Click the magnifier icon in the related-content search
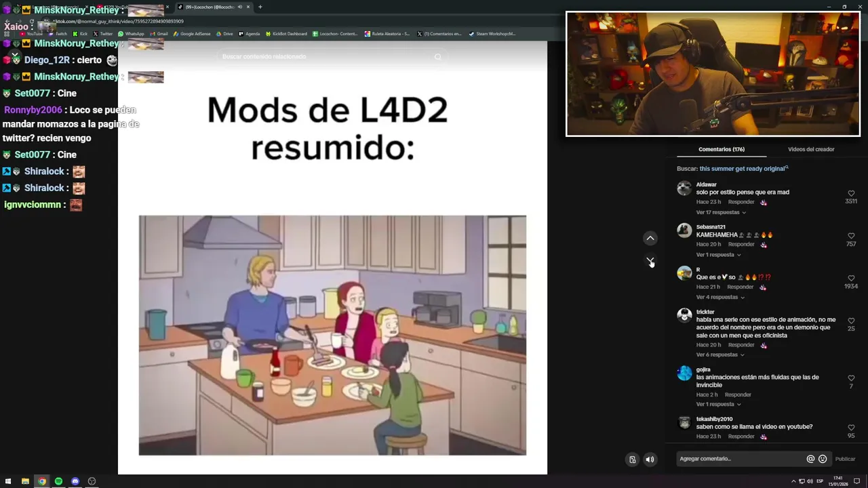Image resolution: width=868 pixels, height=488 pixels. [437, 57]
